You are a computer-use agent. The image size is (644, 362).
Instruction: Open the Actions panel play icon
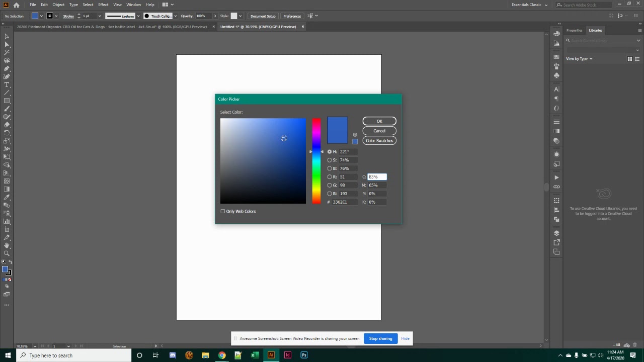(556, 177)
